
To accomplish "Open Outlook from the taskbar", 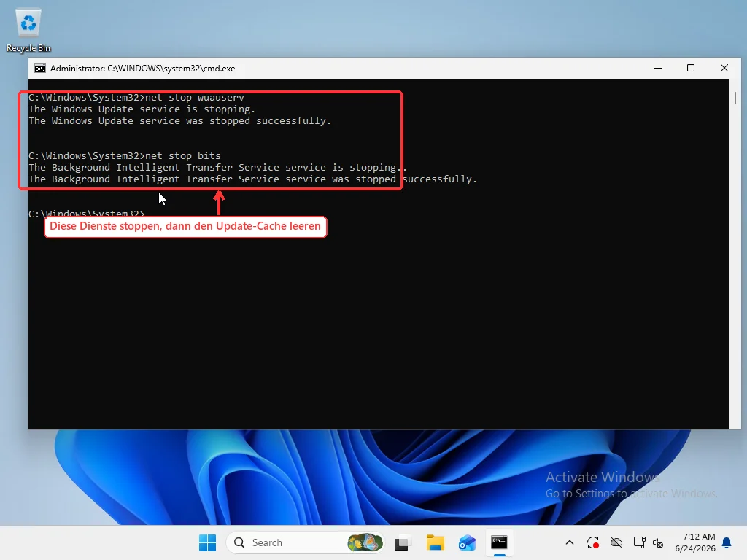I will tap(467, 542).
